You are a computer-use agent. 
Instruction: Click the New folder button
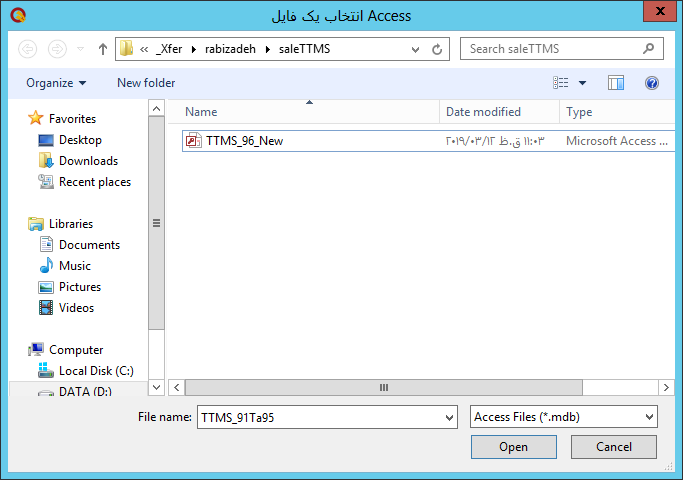pos(146,83)
